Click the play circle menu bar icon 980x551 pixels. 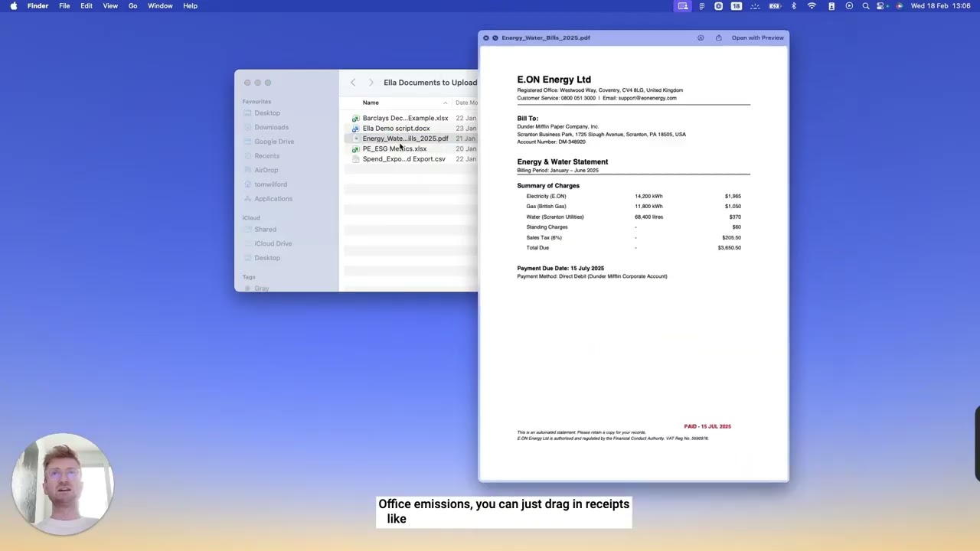(x=849, y=6)
